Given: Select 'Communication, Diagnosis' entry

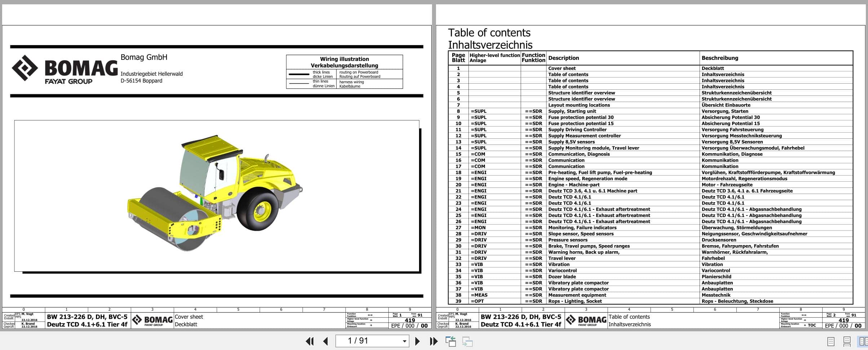Looking at the screenshot, I should coord(579,154).
